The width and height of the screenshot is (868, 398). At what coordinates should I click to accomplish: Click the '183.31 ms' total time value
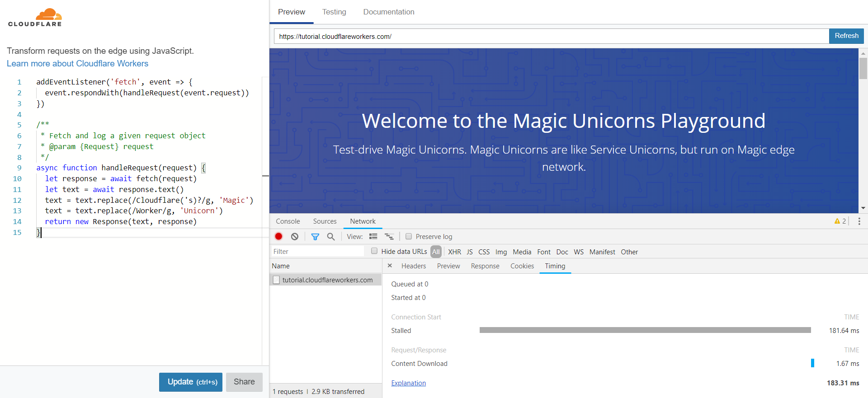[x=843, y=383]
